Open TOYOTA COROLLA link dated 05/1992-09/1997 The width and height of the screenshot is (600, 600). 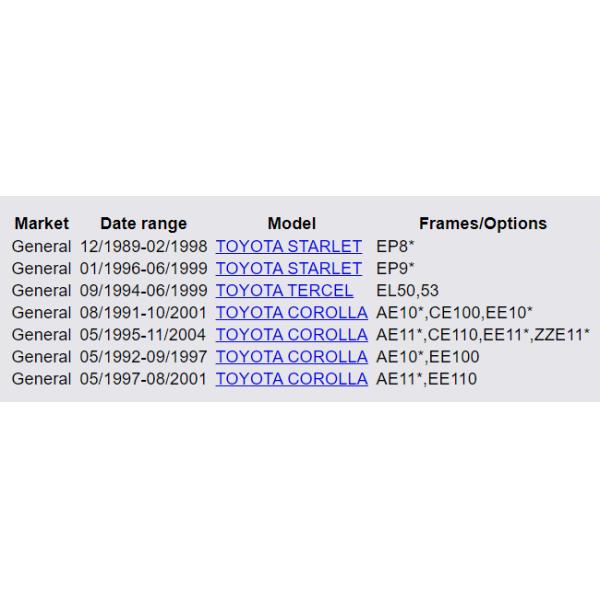click(x=291, y=357)
